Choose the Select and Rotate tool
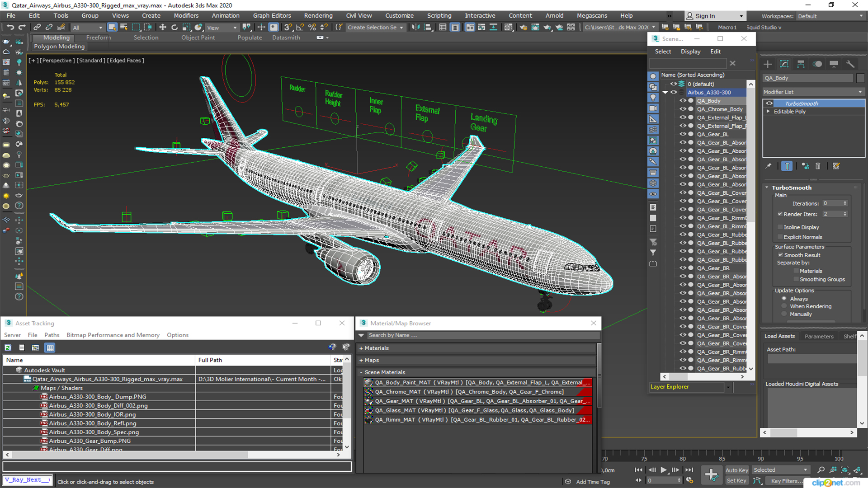Viewport: 868px width, 488px height. (175, 28)
